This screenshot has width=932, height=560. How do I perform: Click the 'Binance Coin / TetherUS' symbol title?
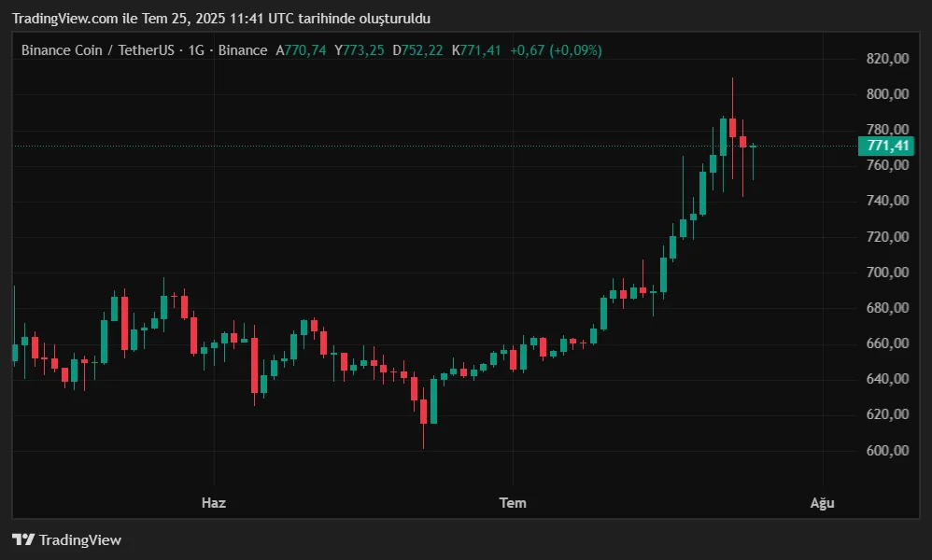98,50
